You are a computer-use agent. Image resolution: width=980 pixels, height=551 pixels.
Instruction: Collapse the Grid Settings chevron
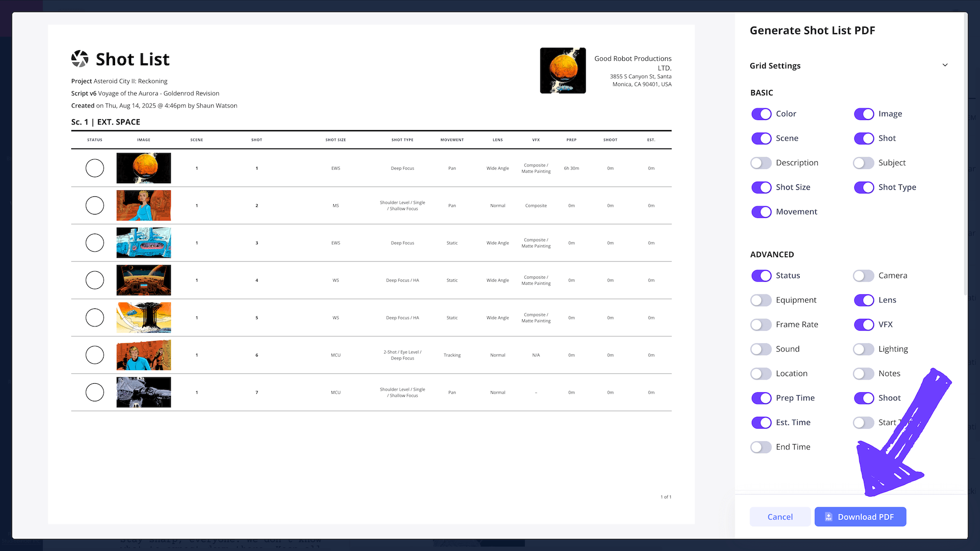pos(945,65)
